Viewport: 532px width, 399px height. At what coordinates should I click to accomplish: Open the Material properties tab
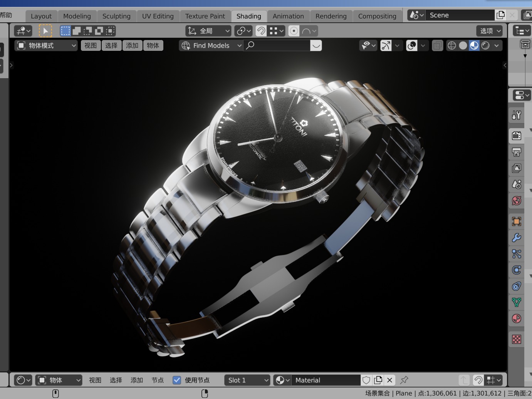pos(517,319)
